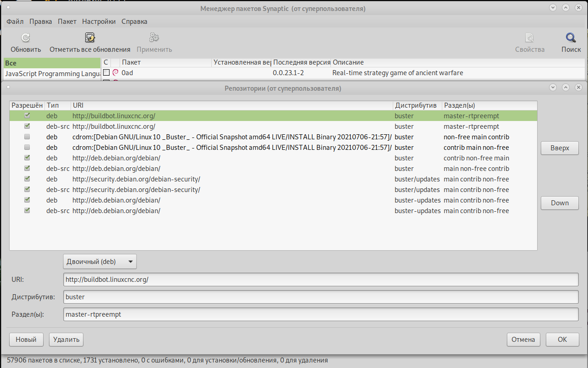Uncheck the deb security.debian.org repository
The width and height of the screenshot is (588, 368).
pos(27,179)
